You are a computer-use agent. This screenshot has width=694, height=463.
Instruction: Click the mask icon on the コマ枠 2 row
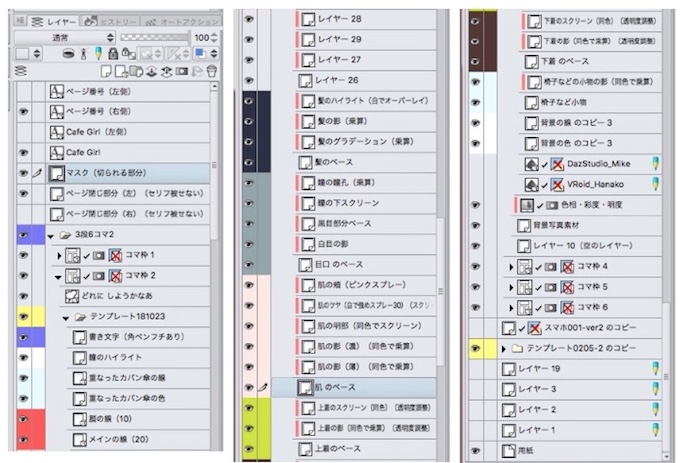(99, 276)
